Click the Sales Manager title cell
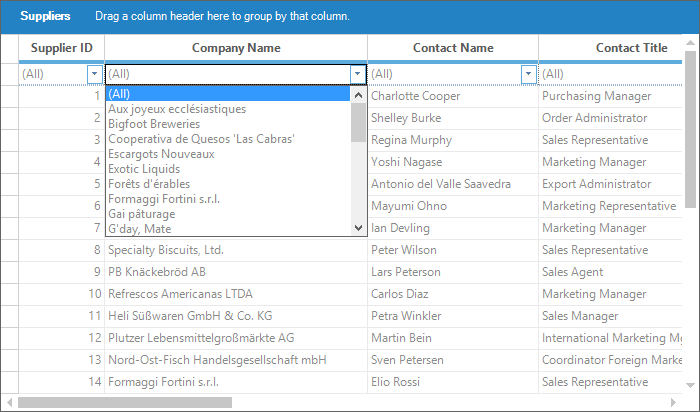This screenshot has height=412, width=700. (x=610, y=316)
